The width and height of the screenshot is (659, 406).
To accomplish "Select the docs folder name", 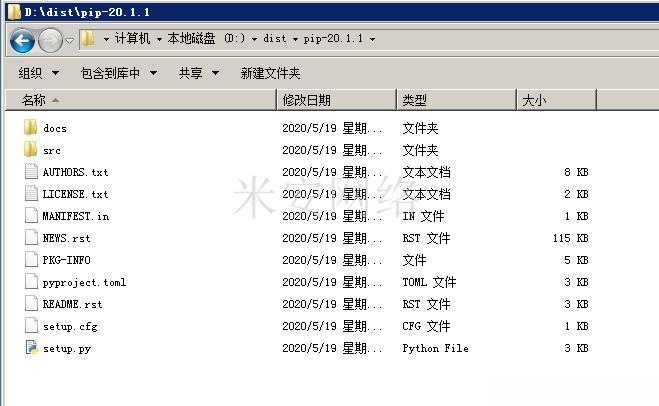I will pos(55,128).
